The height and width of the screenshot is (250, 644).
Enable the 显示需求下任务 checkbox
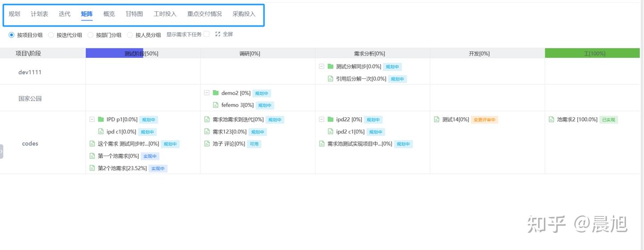206,34
